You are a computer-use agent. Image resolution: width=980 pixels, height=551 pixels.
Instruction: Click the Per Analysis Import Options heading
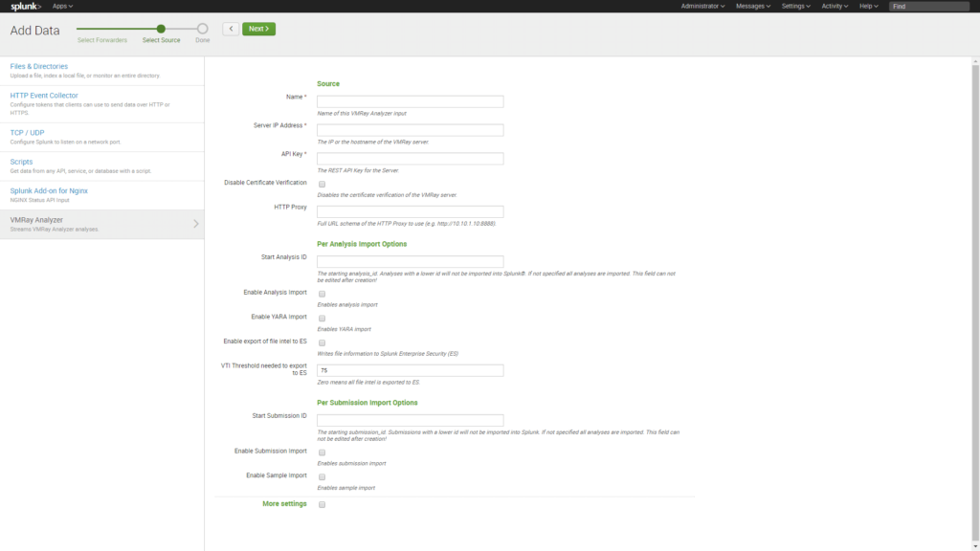[x=362, y=244]
